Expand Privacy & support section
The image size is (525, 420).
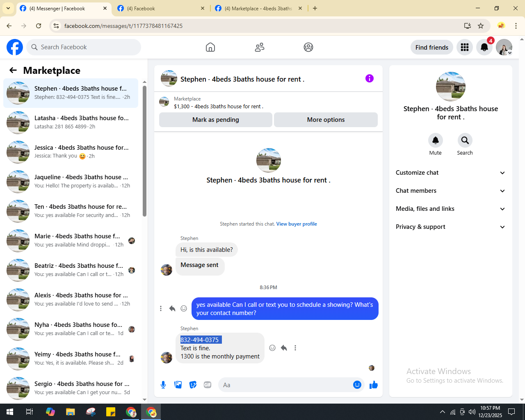click(x=450, y=227)
